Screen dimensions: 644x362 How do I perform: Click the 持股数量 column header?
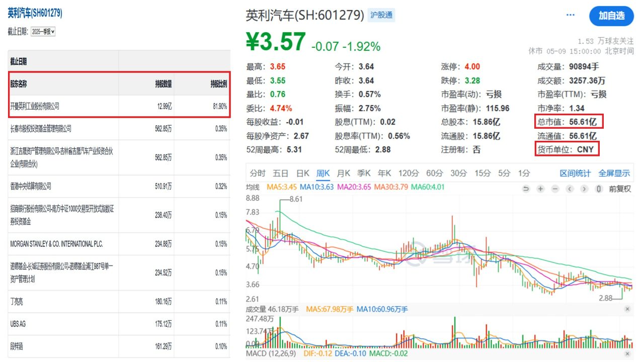[x=164, y=84]
